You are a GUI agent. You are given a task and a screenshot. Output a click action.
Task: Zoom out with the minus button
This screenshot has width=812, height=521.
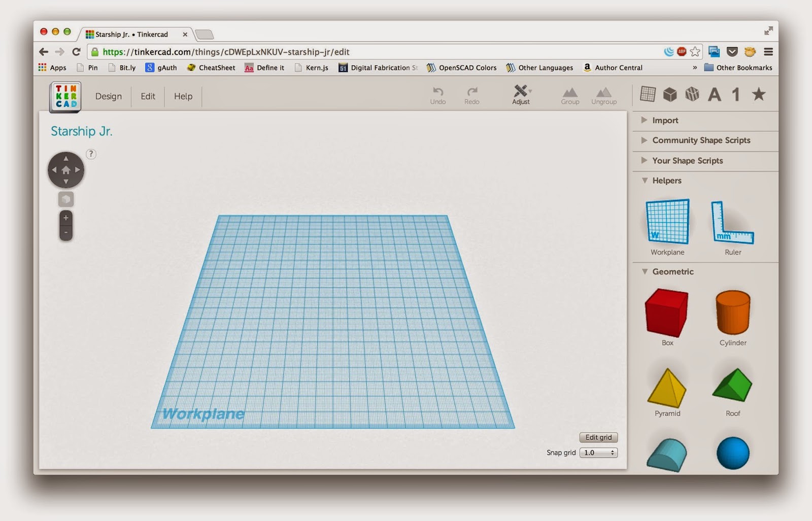66,233
